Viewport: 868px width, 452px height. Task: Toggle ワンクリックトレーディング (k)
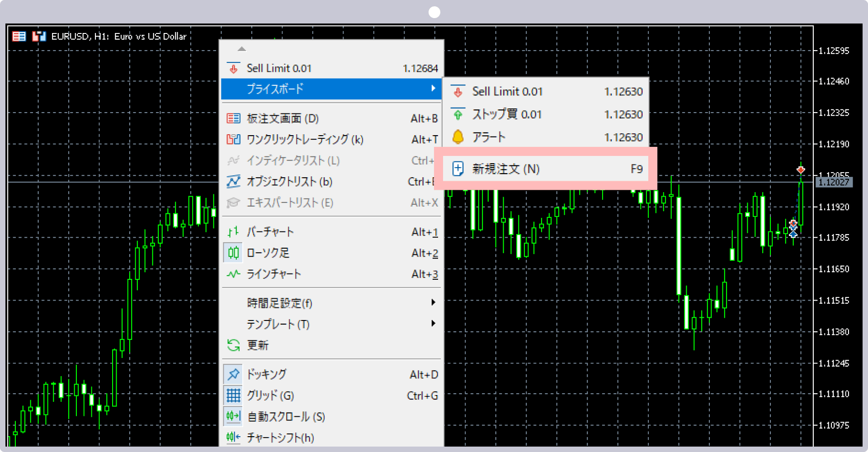tap(331, 139)
